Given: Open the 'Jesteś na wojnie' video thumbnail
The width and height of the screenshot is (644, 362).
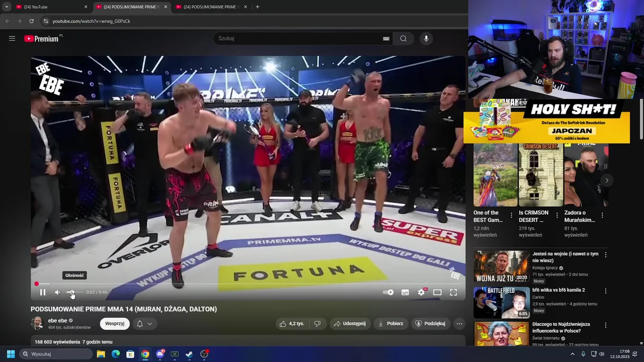Looking at the screenshot, I should pyautogui.click(x=502, y=267).
